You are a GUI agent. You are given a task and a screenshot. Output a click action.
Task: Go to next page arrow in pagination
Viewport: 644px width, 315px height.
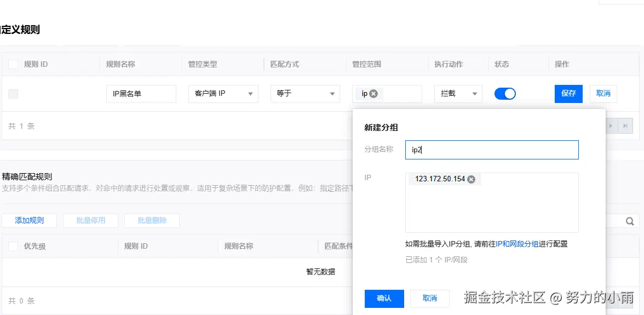[x=611, y=126]
